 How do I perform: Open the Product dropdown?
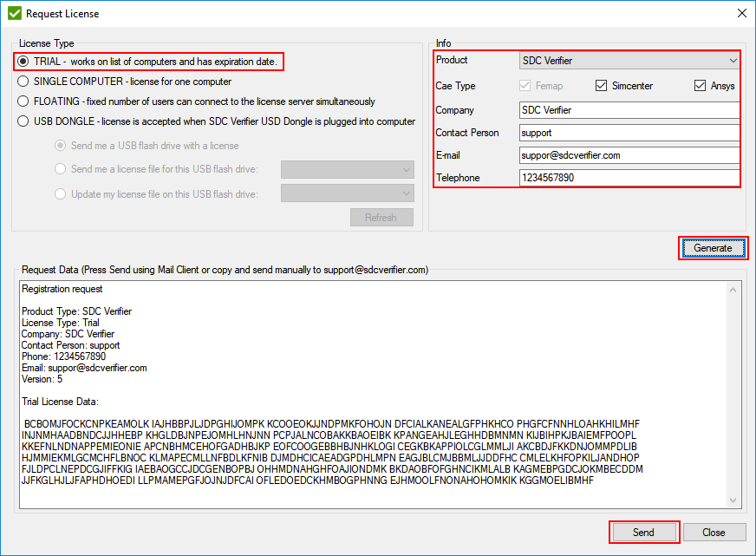coord(629,60)
